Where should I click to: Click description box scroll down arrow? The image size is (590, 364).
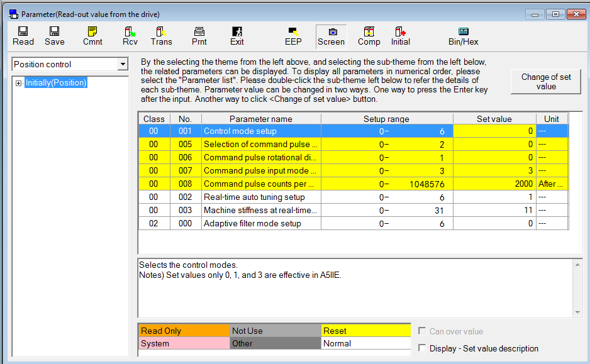pos(577,312)
